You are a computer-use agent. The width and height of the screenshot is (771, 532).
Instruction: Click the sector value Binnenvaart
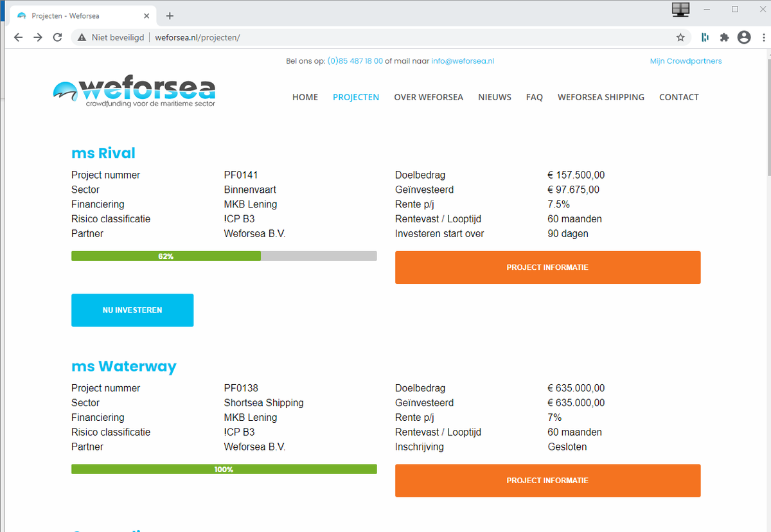click(x=250, y=190)
